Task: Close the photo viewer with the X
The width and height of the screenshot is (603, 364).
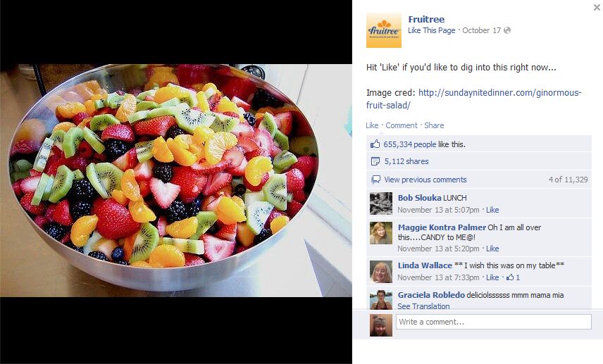Action: [x=597, y=7]
